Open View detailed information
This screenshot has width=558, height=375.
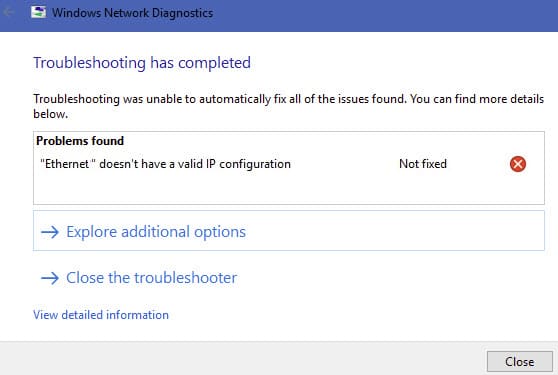pyautogui.click(x=101, y=315)
